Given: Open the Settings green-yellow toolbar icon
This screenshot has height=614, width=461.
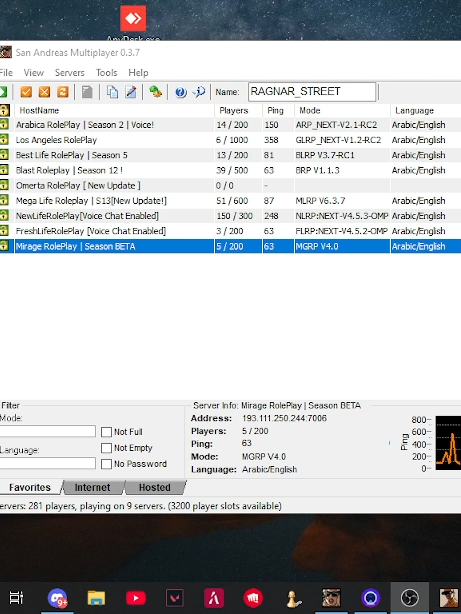Looking at the screenshot, I should (155, 92).
